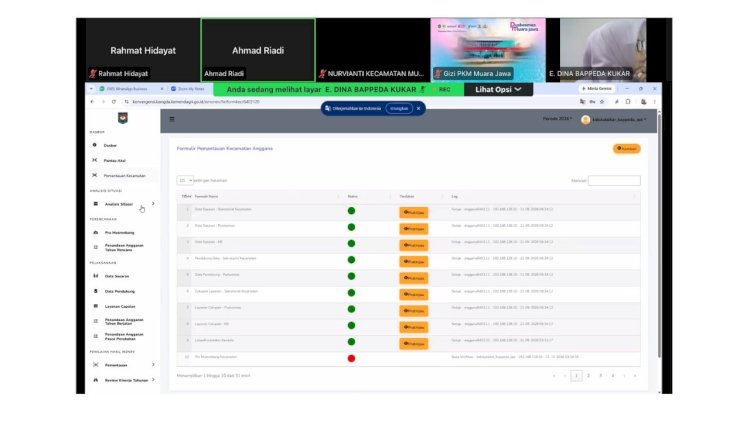This screenshot has height=421, width=750.
Task: Click the Penandaan Anggaran Pasca Perubahan icon
Action: [x=96, y=336]
